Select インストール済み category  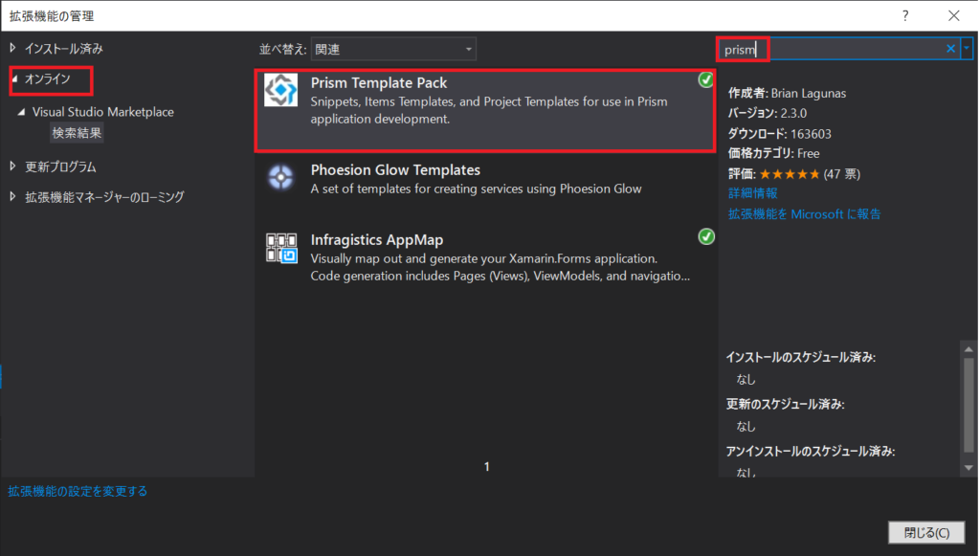pos(64,49)
